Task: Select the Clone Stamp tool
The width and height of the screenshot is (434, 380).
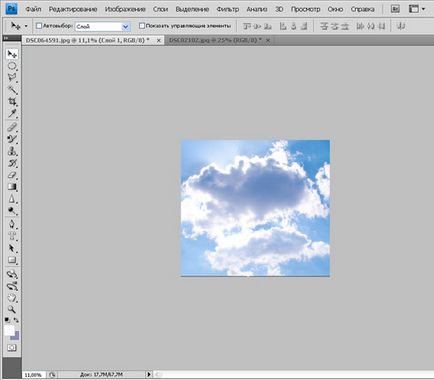Action: click(x=12, y=151)
